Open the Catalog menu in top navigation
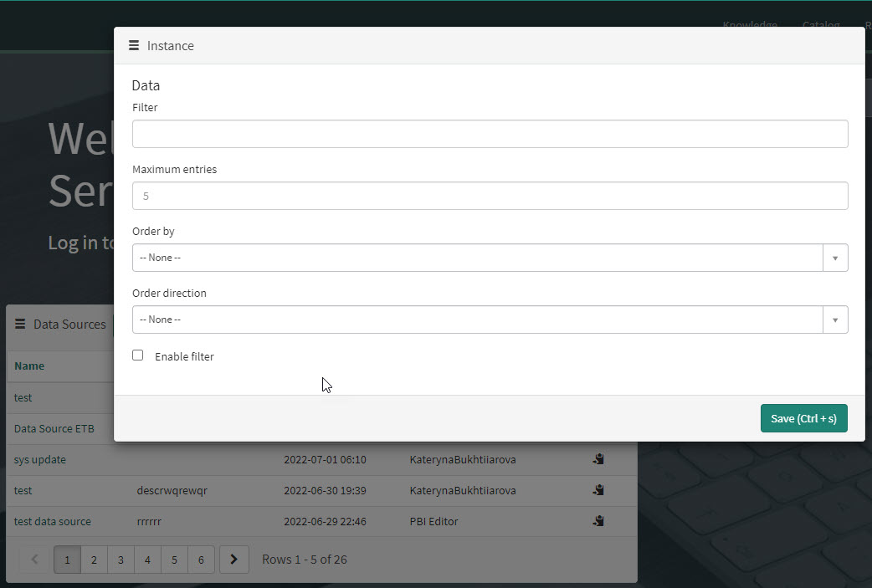Screen dimensions: 872x588 pos(820,25)
